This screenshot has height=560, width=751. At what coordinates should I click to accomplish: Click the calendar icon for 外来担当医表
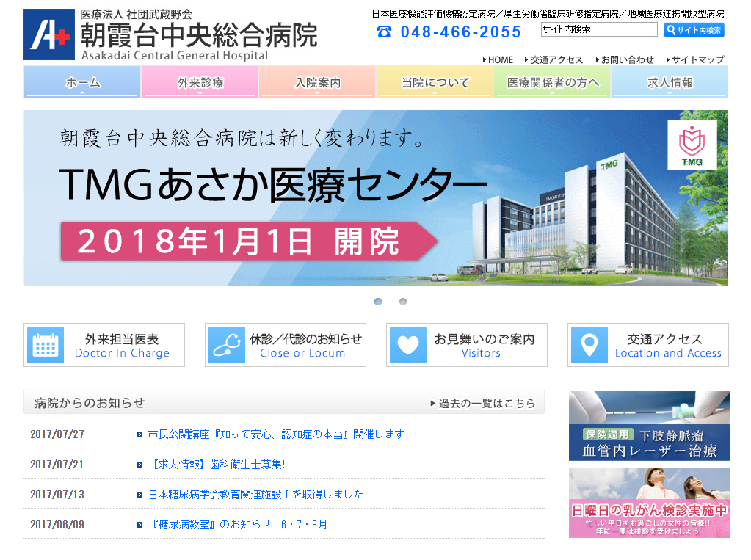pos(46,345)
